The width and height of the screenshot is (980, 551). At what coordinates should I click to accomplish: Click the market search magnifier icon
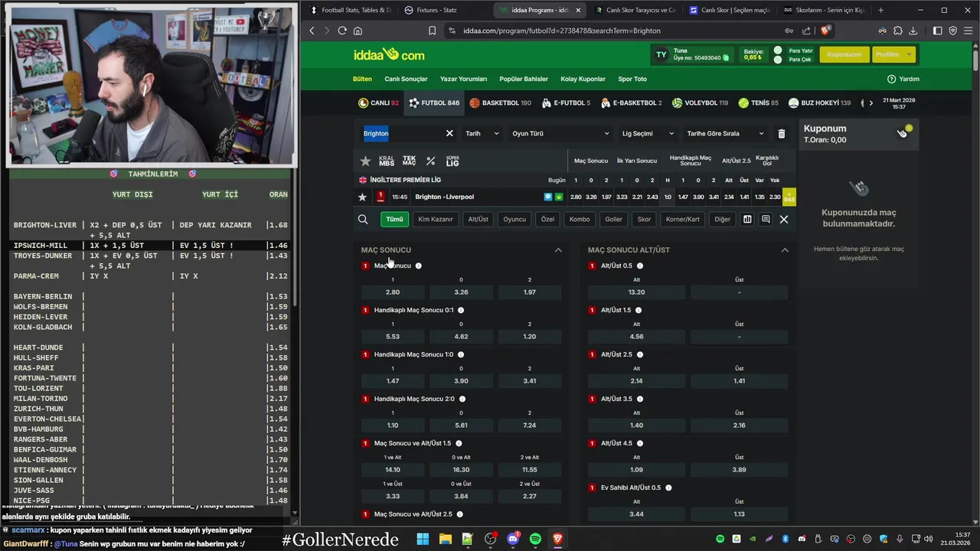pos(363,220)
